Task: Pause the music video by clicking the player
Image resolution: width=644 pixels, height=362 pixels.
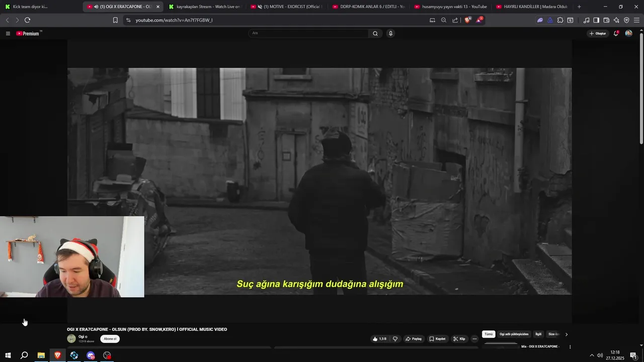Action: pos(319,181)
